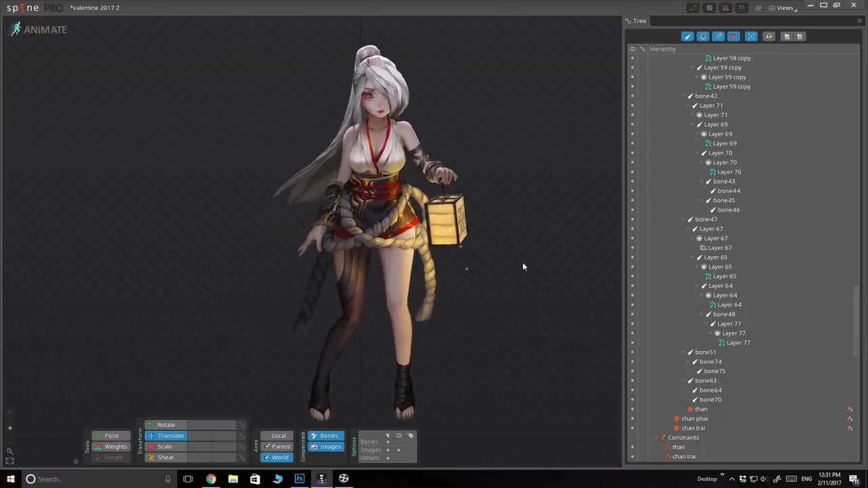This screenshot has height=488, width=868.
Task: Click the layers stack icon beside Views
Action: 758,8
